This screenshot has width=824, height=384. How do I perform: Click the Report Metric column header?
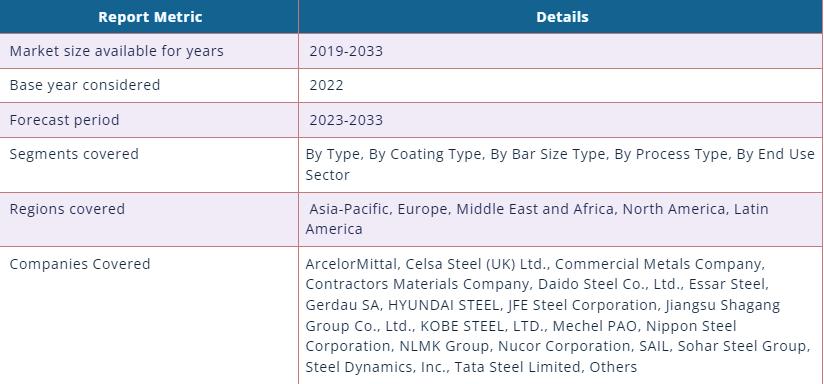click(x=150, y=17)
